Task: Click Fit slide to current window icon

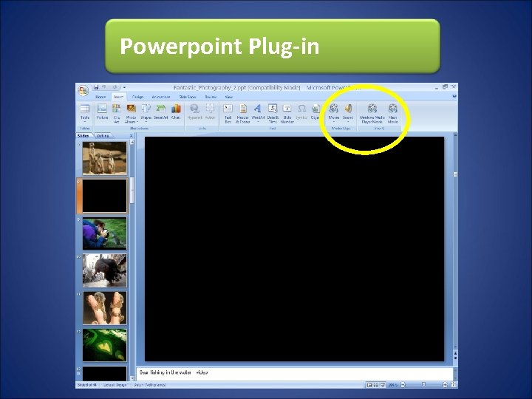Action: [x=454, y=385]
